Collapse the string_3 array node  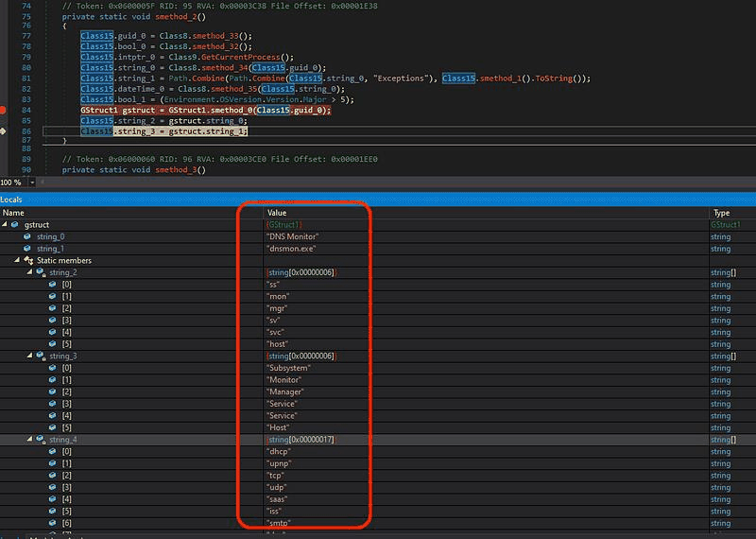pos(30,356)
